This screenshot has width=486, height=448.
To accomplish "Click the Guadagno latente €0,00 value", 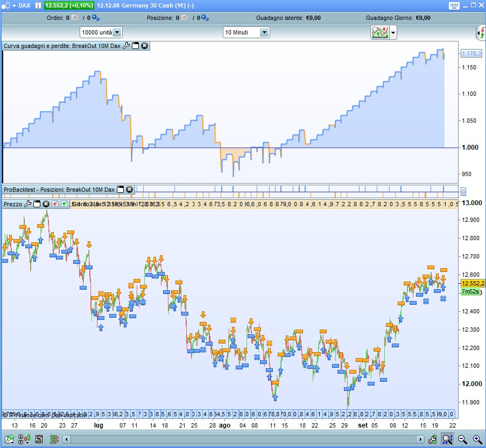I will click(313, 18).
